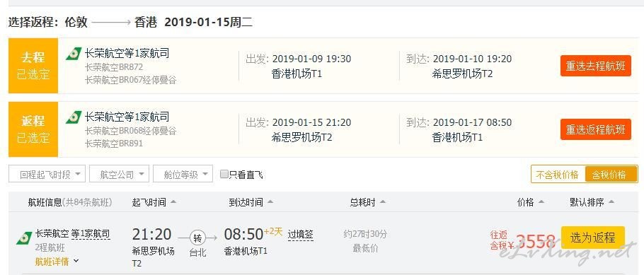
Task: Open 航空公司 airline dropdown
Action: 119,174
